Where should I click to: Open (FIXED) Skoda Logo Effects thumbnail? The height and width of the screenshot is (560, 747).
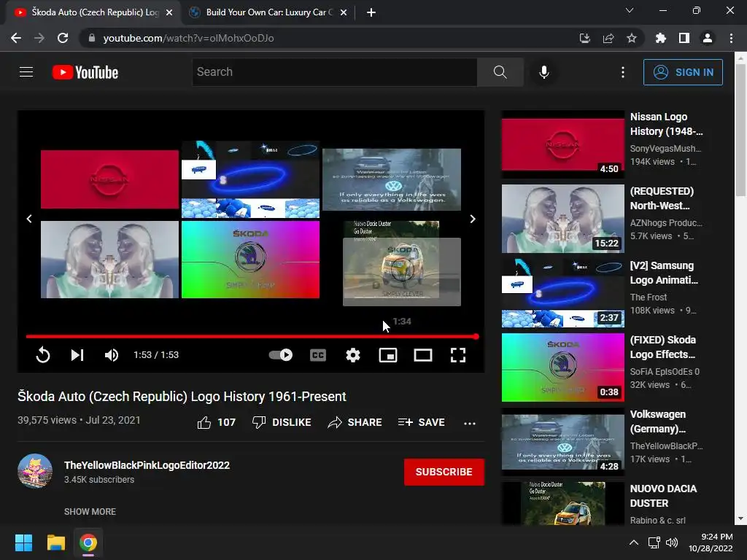coord(562,367)
